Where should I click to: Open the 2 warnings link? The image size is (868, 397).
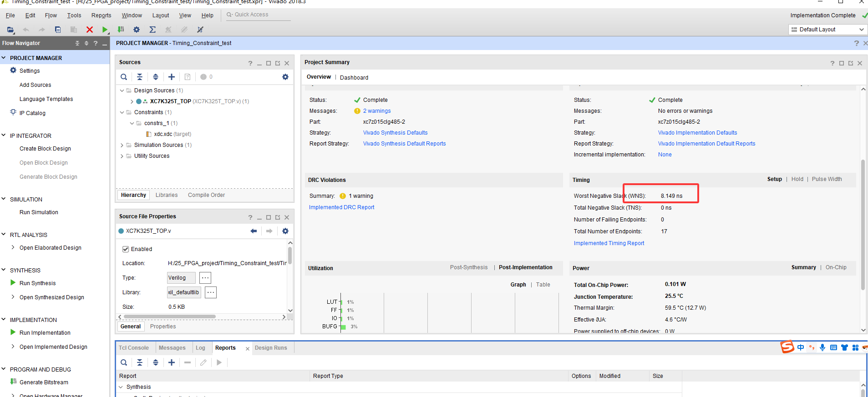(x=377, y=111)
